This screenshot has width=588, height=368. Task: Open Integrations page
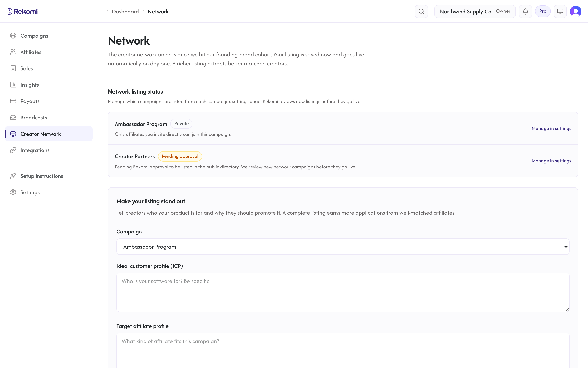(x=49, y=150)
